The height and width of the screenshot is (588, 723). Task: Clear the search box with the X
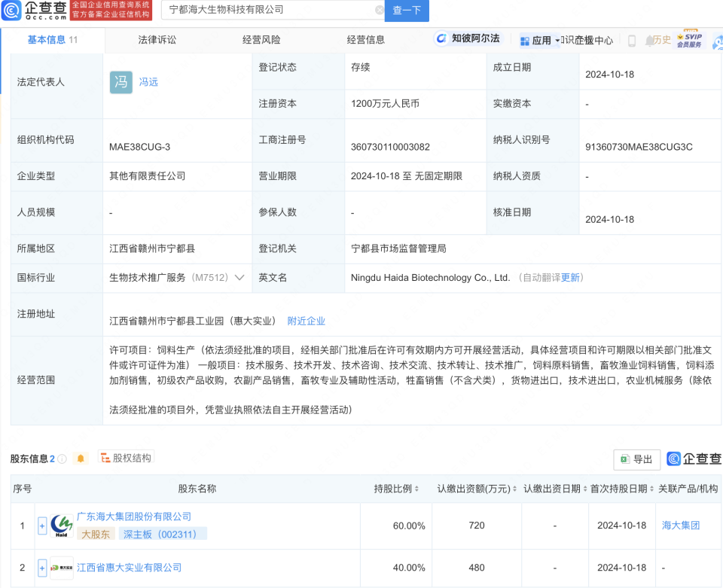point(379,11)
